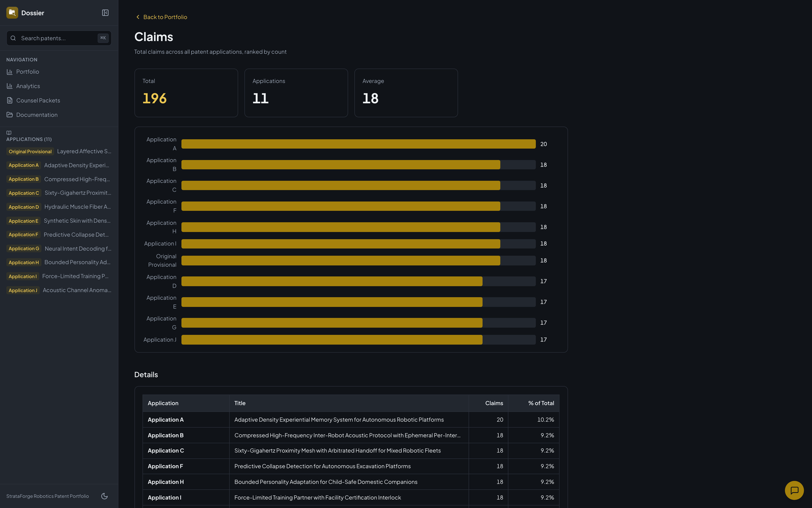This screenshot has height=508, width=812.
Task: Click the Portfolio chart icon
Action: coord(10,72)
